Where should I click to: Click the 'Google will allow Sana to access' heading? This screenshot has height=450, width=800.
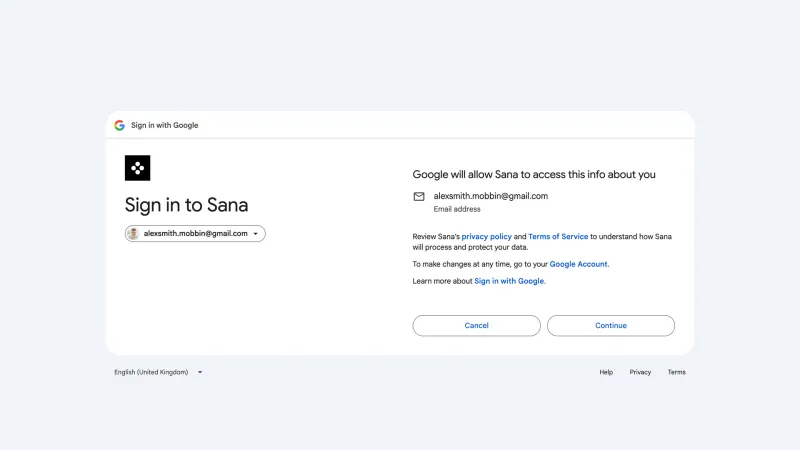(x=534, y=174)
